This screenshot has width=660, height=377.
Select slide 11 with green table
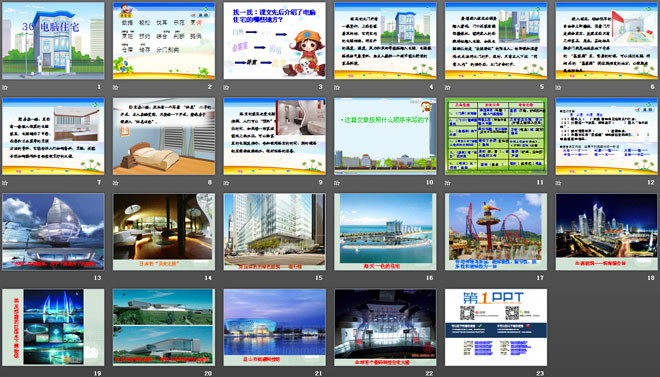click(496, 136)
